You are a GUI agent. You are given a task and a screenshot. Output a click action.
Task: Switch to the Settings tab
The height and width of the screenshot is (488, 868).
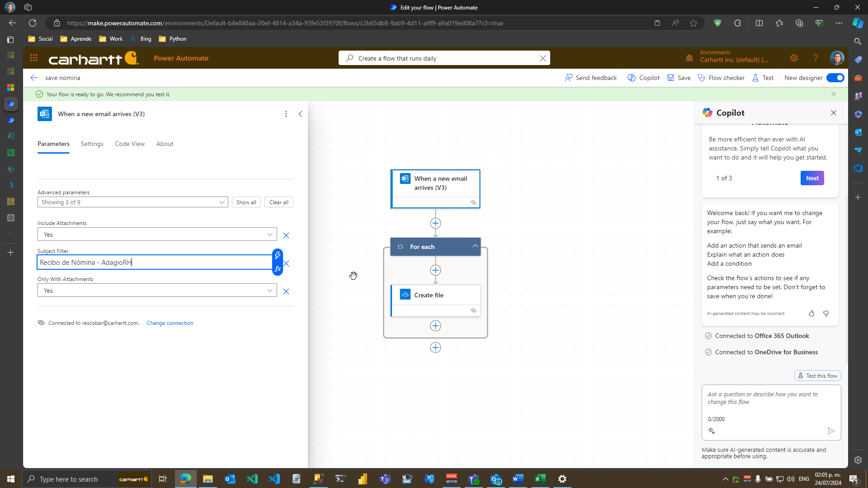pyautogui.click(x=92, y=144)
